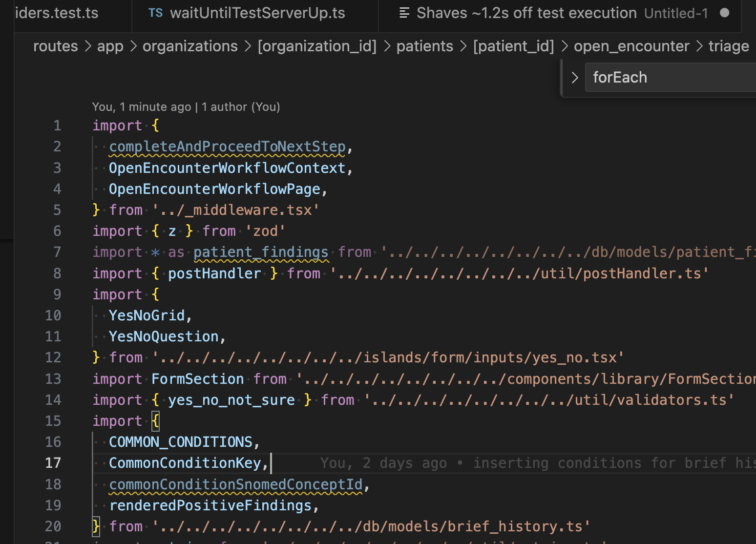The width and height of the screenshot is (756, 544).
Task: Click patient_findings identifier on line 7
Action: click(x=261, y=252)
